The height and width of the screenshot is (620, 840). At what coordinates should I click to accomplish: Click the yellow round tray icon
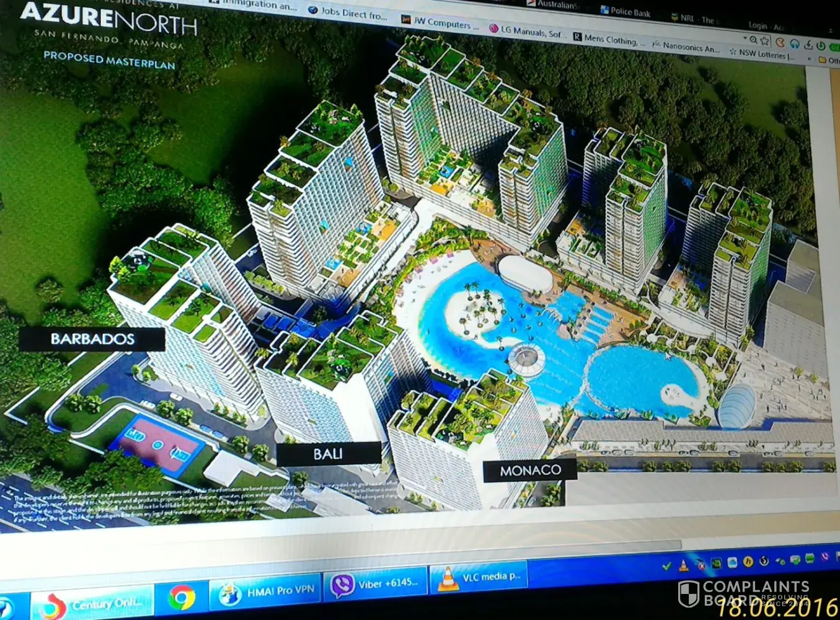pos(748,562)
